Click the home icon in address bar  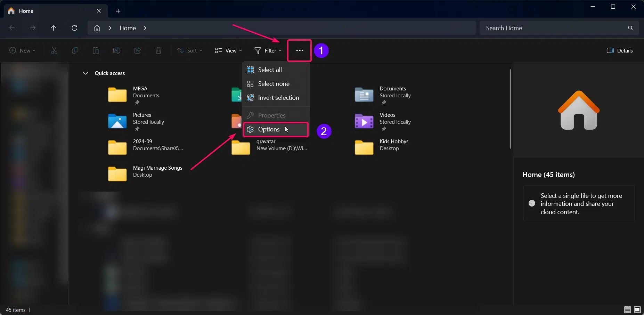tap(97, 28)
